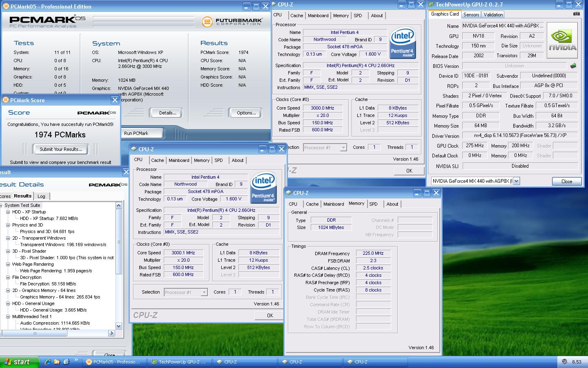
Task: Open Internet Explorer quick launch icon
Action: (x=48, y=361)
